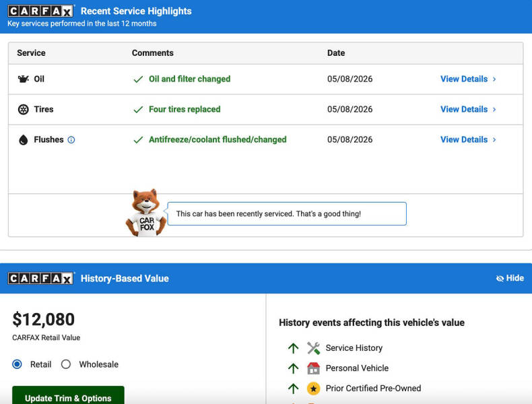The height and width of the screenshot is (404, 532).
Task: Expand View Details chevron for Flushes
Action: 494,140
